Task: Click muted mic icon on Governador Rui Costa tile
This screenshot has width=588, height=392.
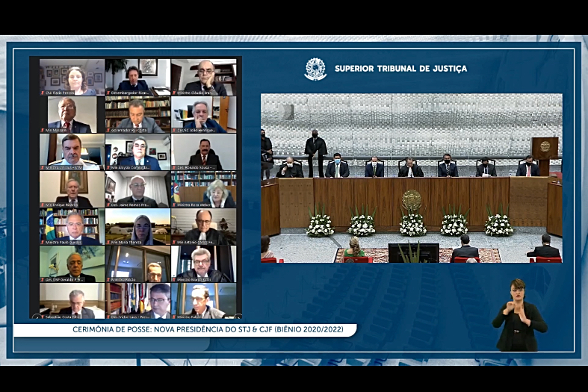Action: pos(108,130)
